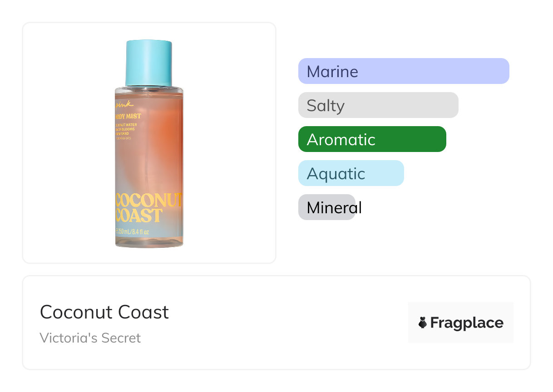Click the 250 mL volume text on bottle

point(133,232)
